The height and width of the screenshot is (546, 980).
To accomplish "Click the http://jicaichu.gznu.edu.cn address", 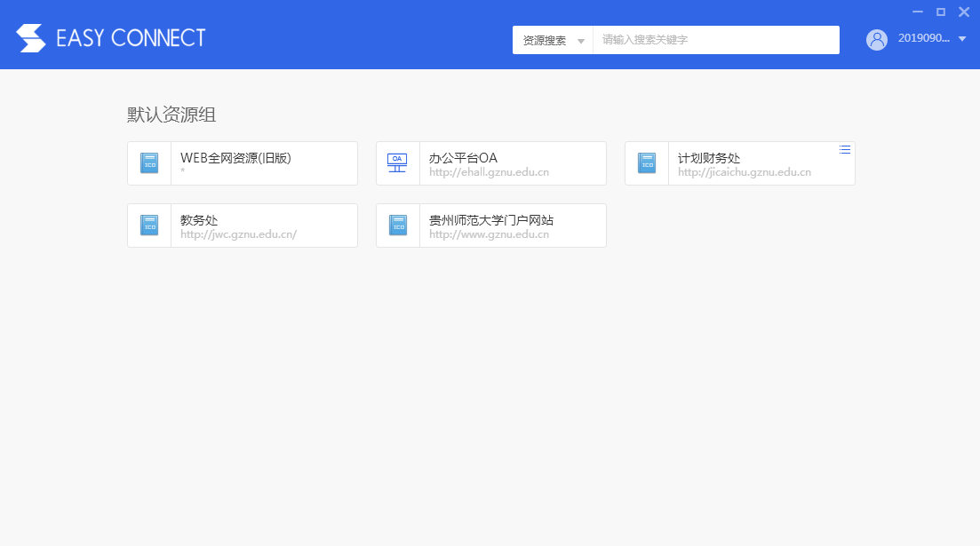I will (745, 172).
